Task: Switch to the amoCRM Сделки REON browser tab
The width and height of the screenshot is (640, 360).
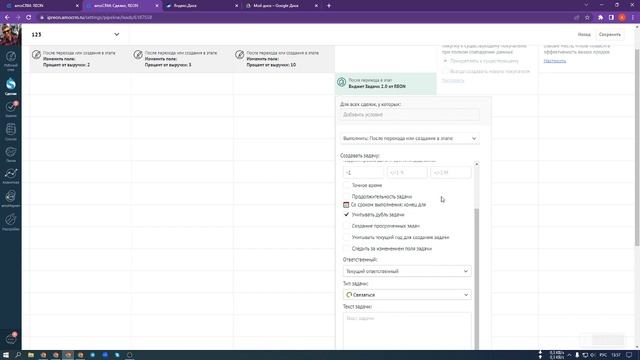Action: (x=121, y=6)
